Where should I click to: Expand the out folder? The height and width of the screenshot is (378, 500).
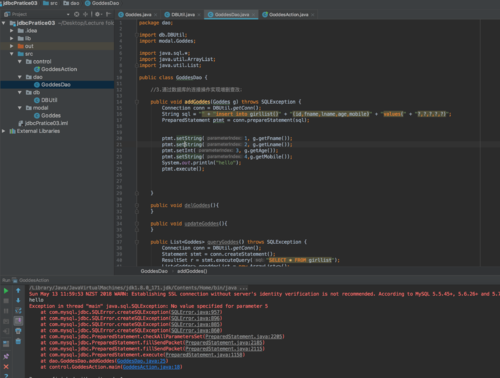[12, 46]
